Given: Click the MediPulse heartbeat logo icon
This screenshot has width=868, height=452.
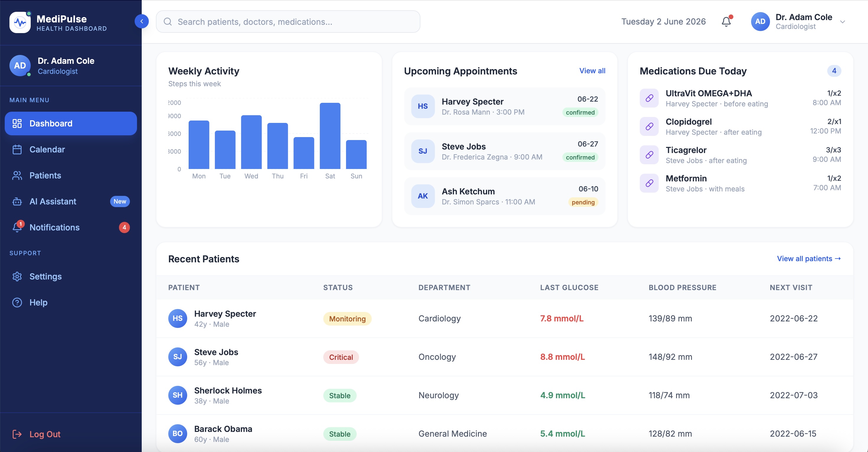Looking at the screenshot, I should click(20, 22).
